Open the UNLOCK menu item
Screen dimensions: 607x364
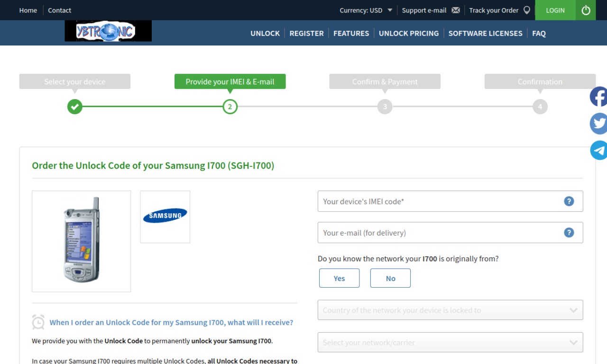click(265, 33)
